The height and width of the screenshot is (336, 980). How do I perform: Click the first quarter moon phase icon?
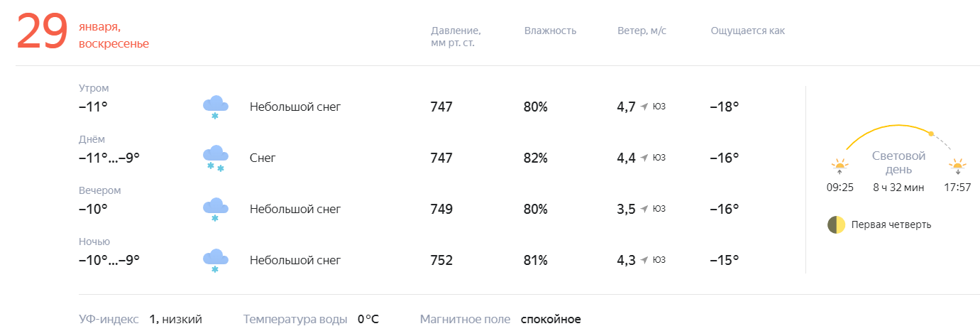pos(836,224)
